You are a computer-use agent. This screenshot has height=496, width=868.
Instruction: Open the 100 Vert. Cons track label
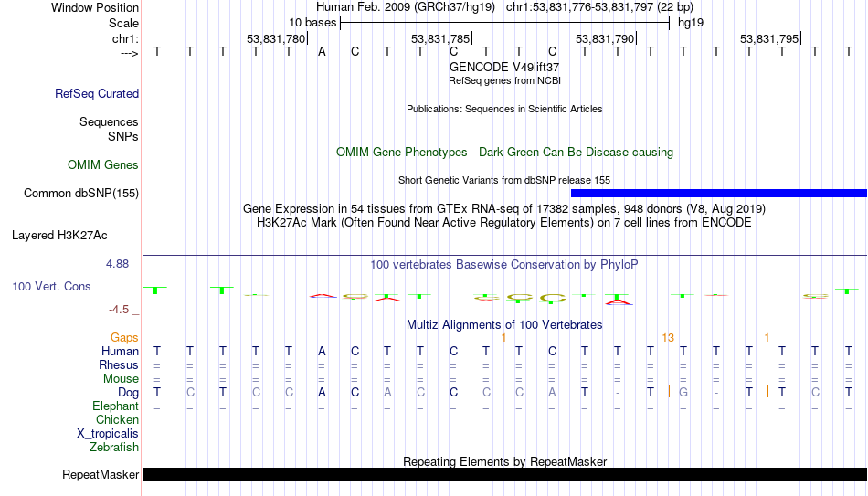coord(51,286)
